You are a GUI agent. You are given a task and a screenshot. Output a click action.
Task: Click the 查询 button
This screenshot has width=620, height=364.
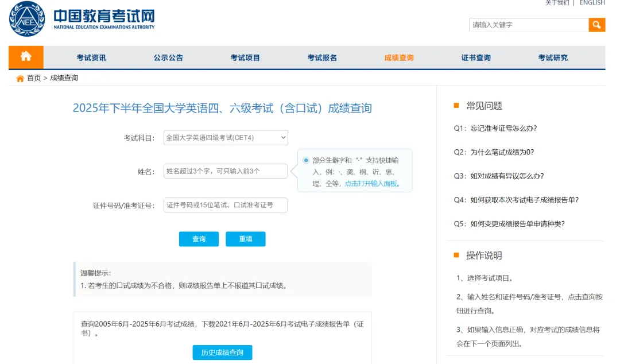click(x=199, y=239)
